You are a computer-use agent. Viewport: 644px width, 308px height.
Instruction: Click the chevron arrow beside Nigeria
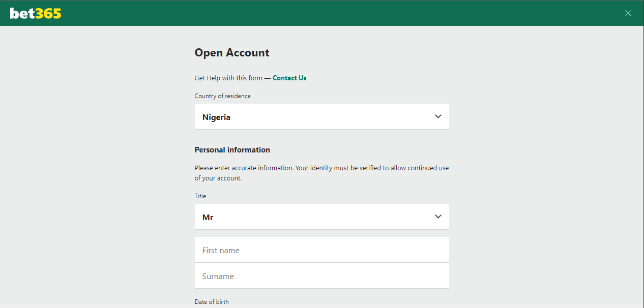(438, 116)
